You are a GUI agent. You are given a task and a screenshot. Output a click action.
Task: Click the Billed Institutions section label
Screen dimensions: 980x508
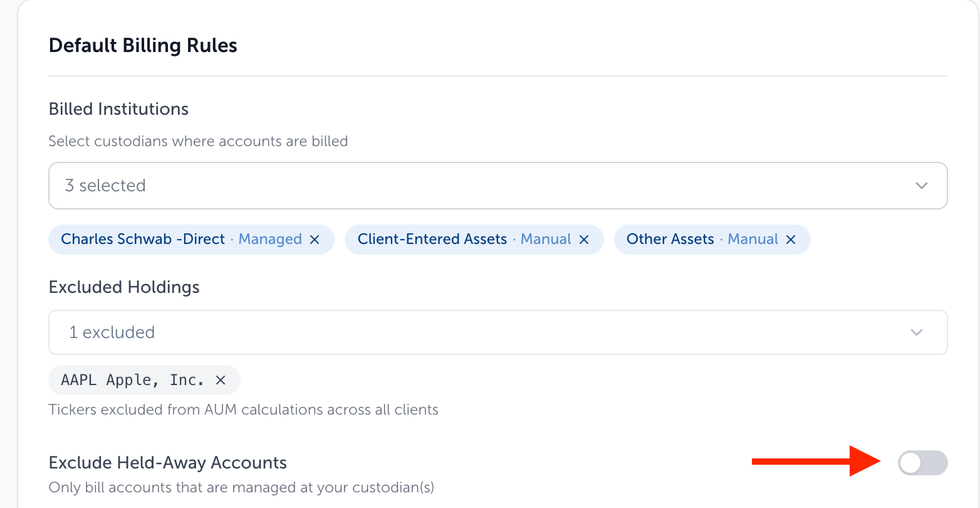tap(118, 109)
